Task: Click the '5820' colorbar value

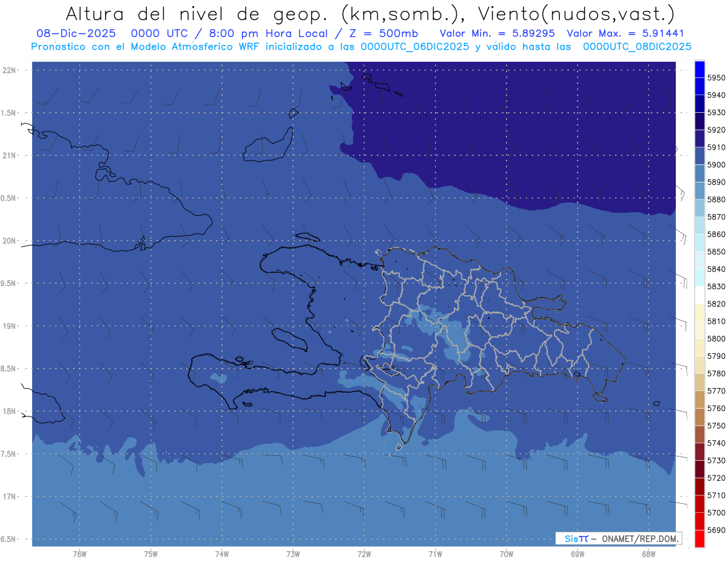Action: tap(716, 304)
